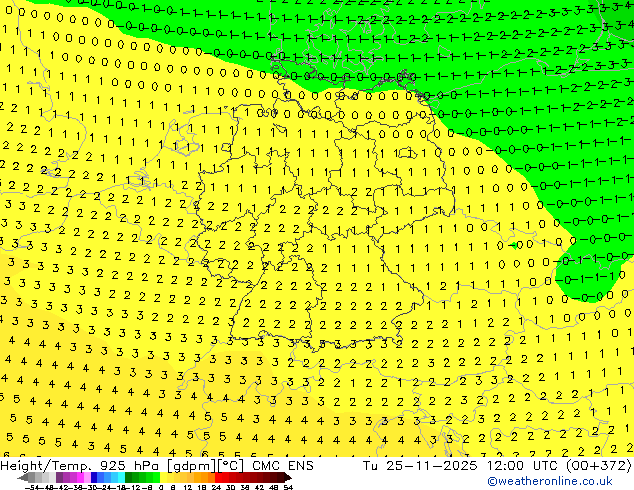Click the legend label 12
The height and width of the screenshot is (490, 634).
pos(187,488)
